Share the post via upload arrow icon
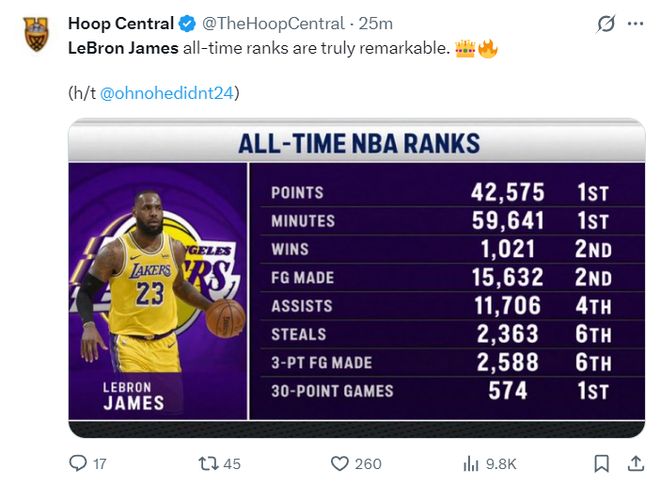Viewport: 660px width, 486px height. (635, 463)
